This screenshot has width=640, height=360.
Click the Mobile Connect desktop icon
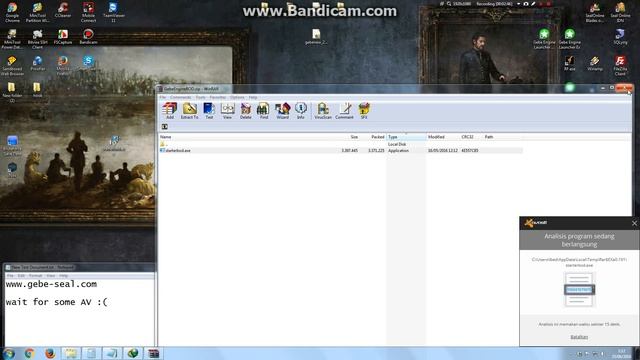tap(88, 12)
